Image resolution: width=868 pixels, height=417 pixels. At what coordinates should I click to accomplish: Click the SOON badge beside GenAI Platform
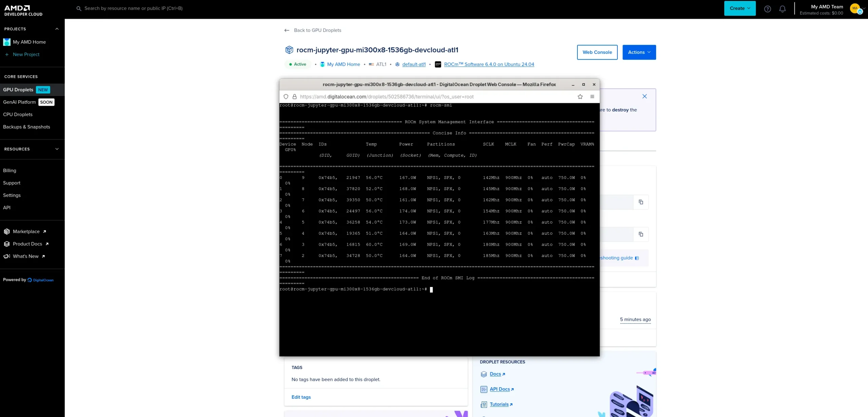coord(46,102)
